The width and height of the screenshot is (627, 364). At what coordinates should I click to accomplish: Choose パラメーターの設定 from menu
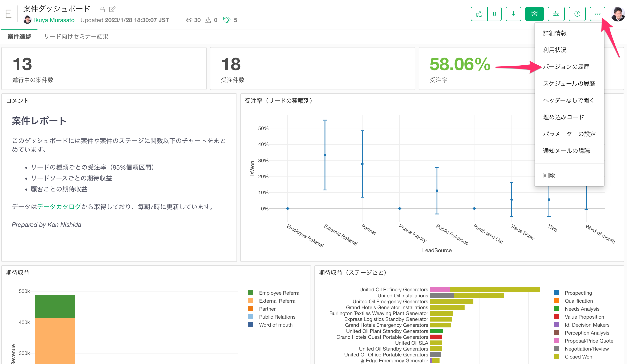tap(569, 134)
